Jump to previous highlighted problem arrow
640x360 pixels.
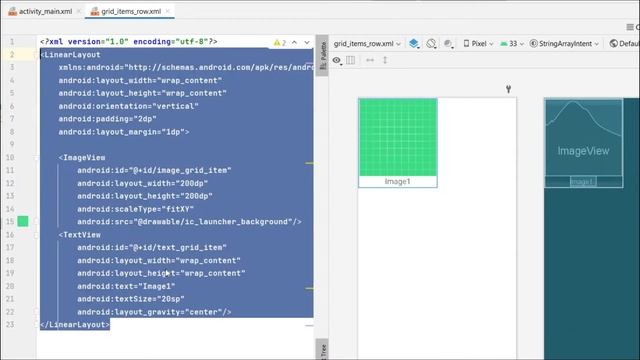pyautogui.click(x=294, y=42)
